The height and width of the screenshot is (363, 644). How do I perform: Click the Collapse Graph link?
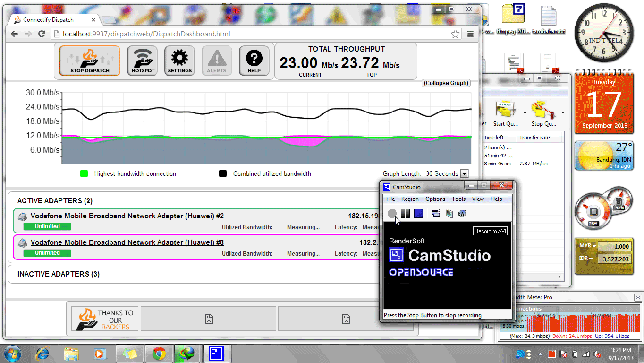(x=446, y=83)
